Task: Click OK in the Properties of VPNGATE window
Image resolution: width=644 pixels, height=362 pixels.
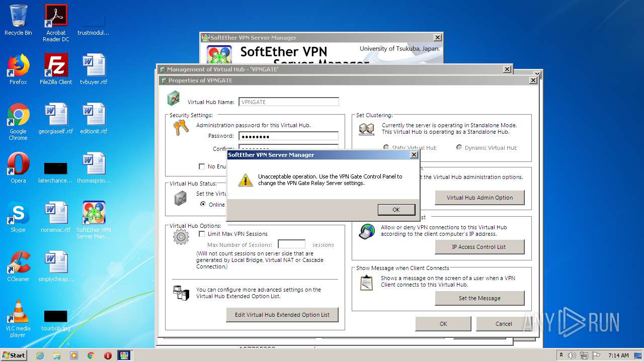Action: [x=443, y=324]
